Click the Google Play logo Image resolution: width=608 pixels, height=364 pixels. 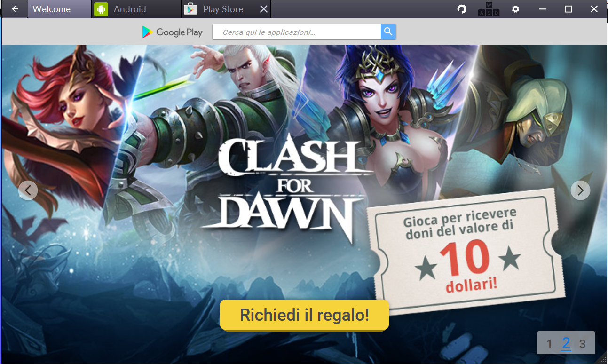coord(172,32)
